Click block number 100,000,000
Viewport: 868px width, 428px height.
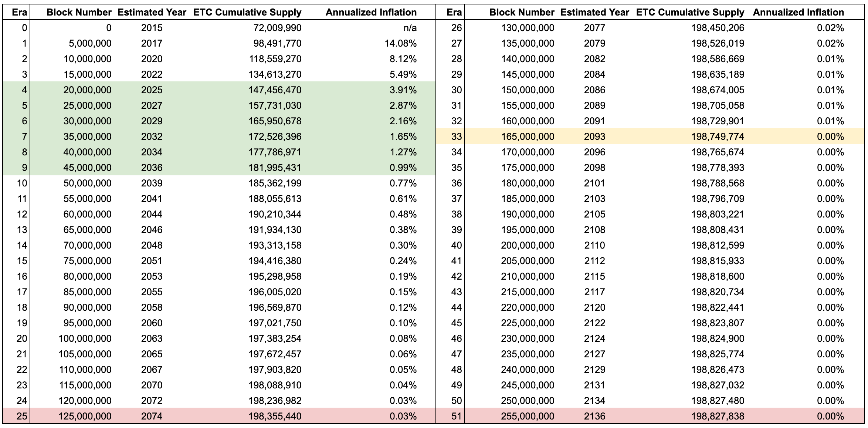coord(85,338)
